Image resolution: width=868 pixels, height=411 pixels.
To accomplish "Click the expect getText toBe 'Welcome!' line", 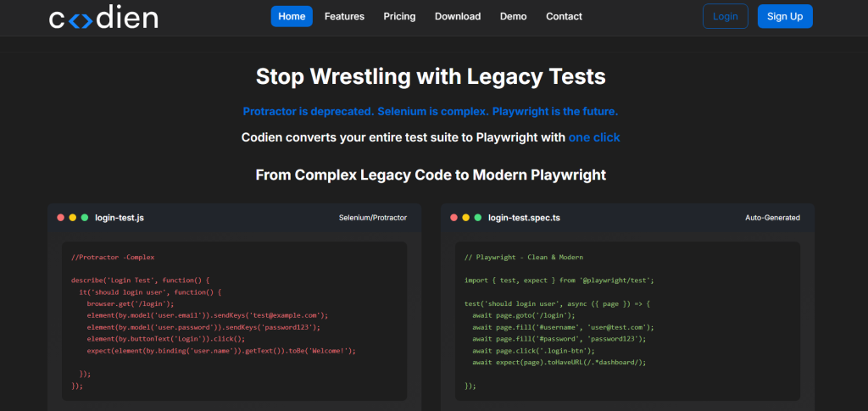I will click(x=221, y=350).
